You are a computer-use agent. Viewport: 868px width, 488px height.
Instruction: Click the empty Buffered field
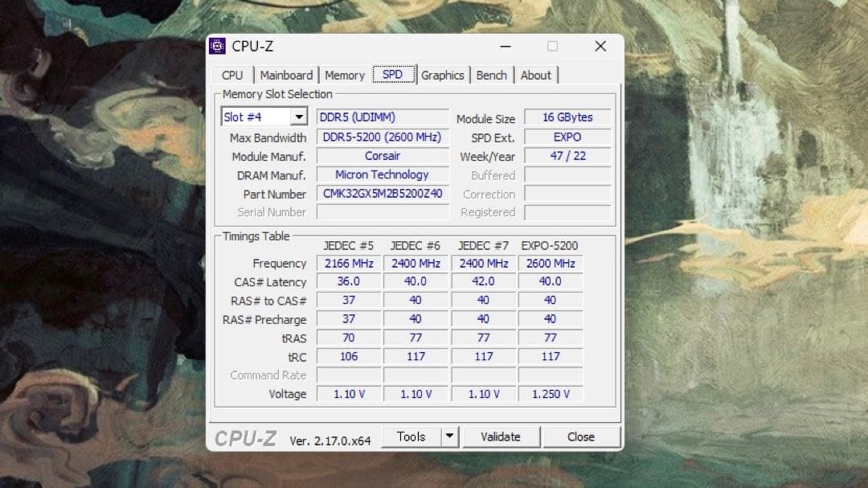tap(567, 175)
